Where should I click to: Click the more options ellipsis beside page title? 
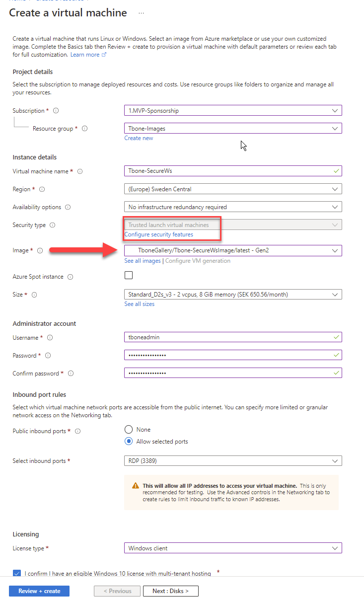(x=141, y=13)
